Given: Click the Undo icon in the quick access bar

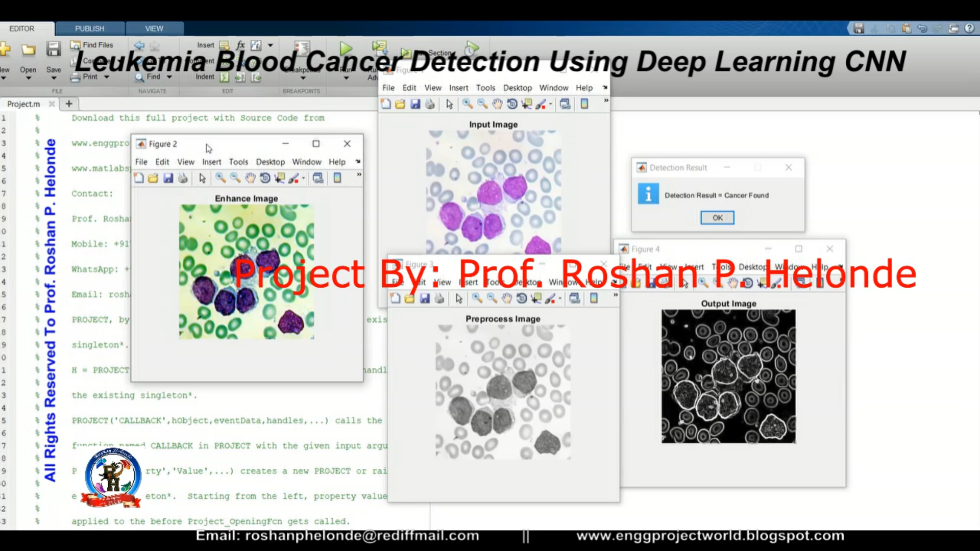Looking at the screenshot, I should point(922,29).
